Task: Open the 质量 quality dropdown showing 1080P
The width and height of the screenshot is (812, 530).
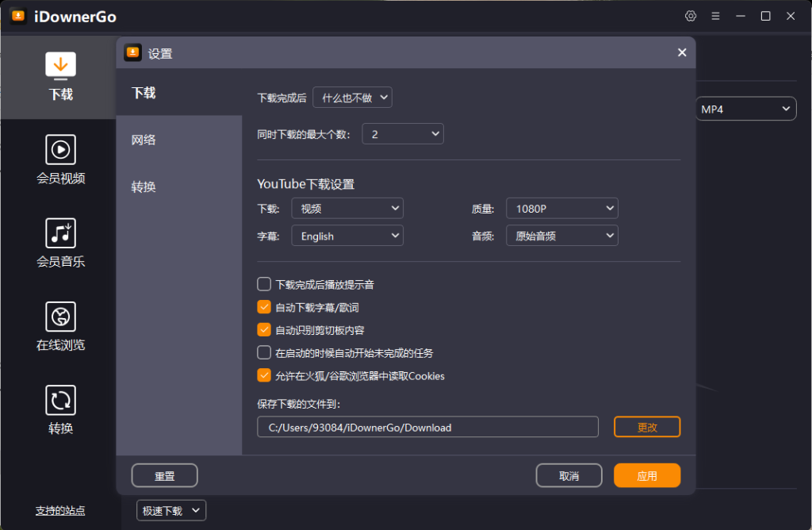Action: pos(561,208)
